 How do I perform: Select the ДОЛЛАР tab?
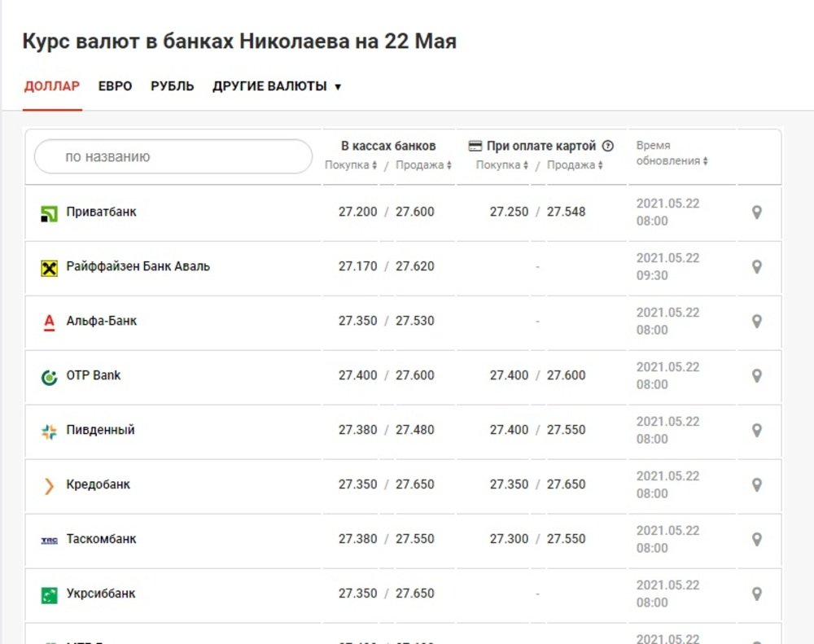tap(52, 86)
